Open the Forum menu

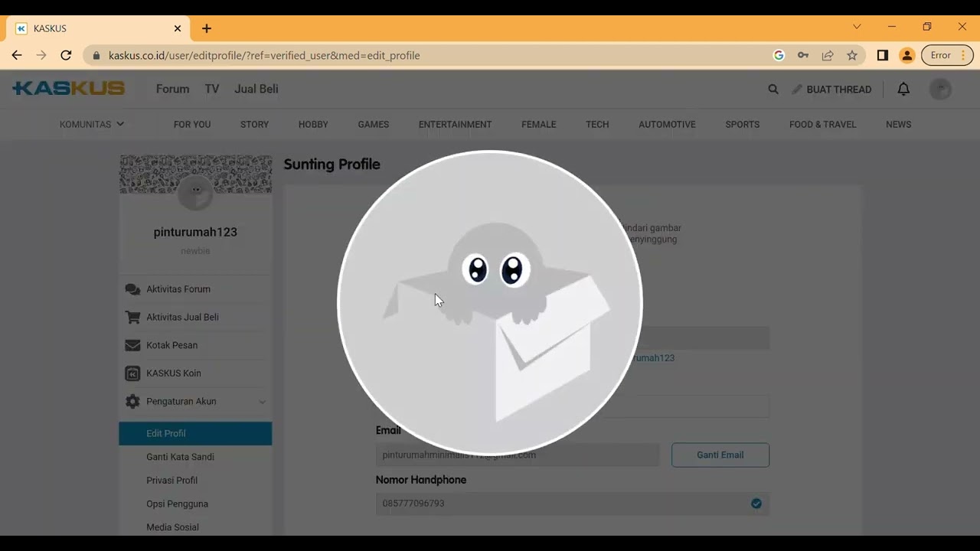pyautogui.click(x=172, y=89)
